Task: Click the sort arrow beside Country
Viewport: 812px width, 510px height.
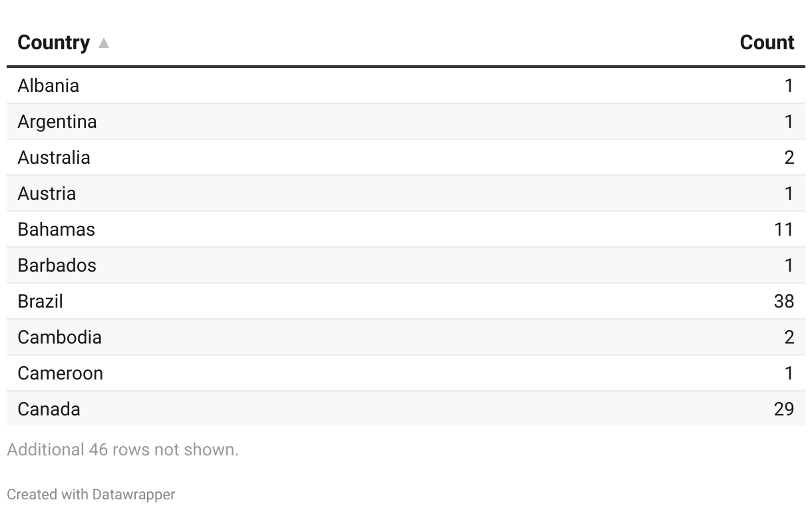Action: 103,43
